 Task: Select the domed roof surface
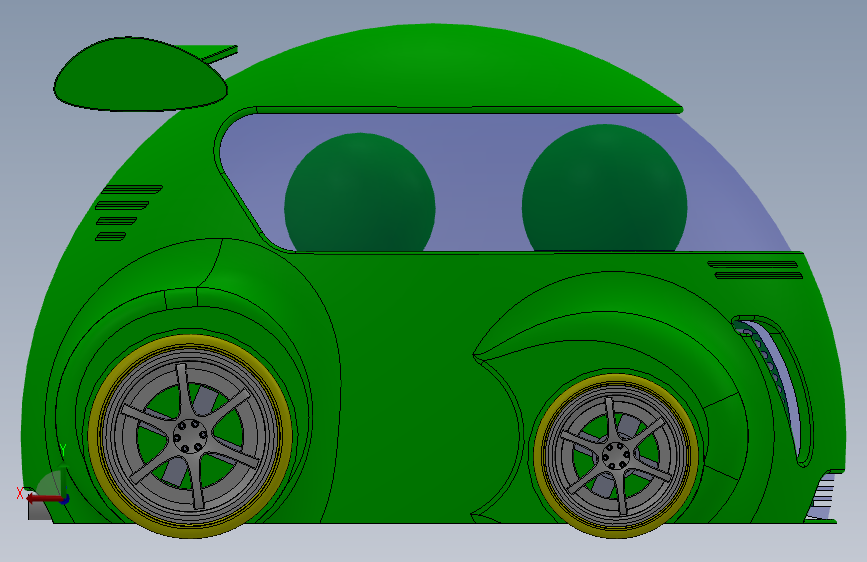[442, 69]
